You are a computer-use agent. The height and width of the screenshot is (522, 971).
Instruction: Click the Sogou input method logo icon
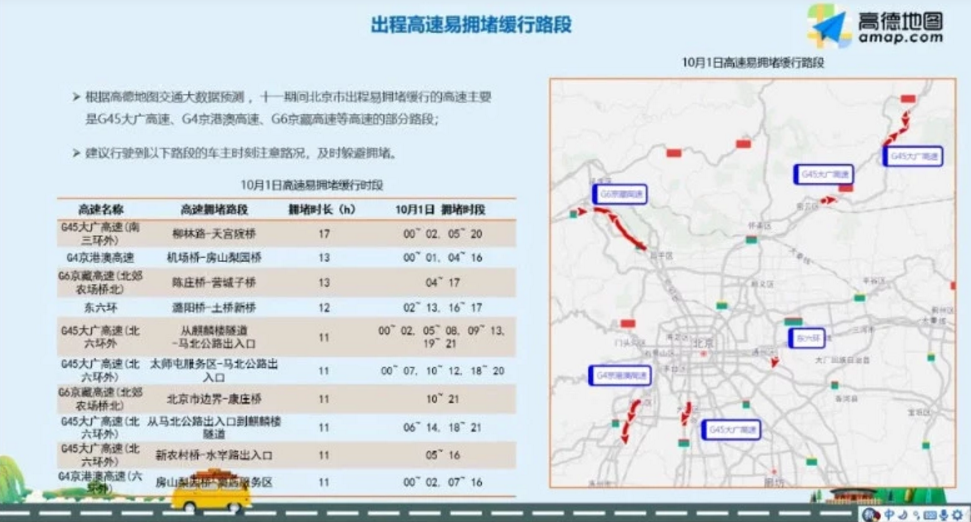(868, 514)
